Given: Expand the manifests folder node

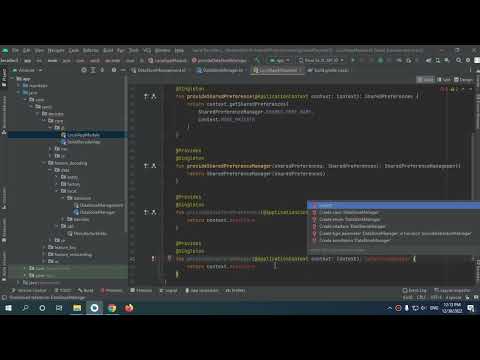Looking at the screenshot, I should pyautogui.click(x=19, y=86).
